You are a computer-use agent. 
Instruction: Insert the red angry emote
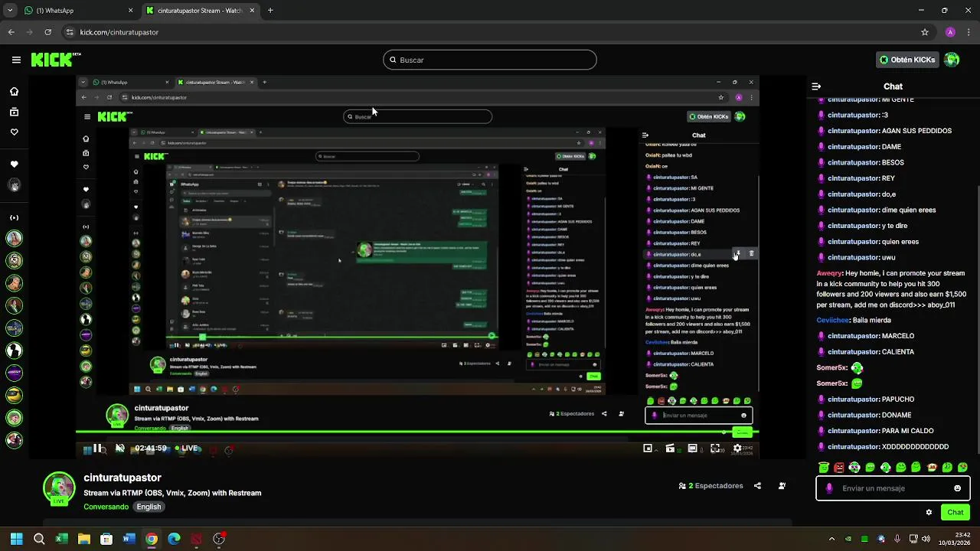[x=839, y=468]
